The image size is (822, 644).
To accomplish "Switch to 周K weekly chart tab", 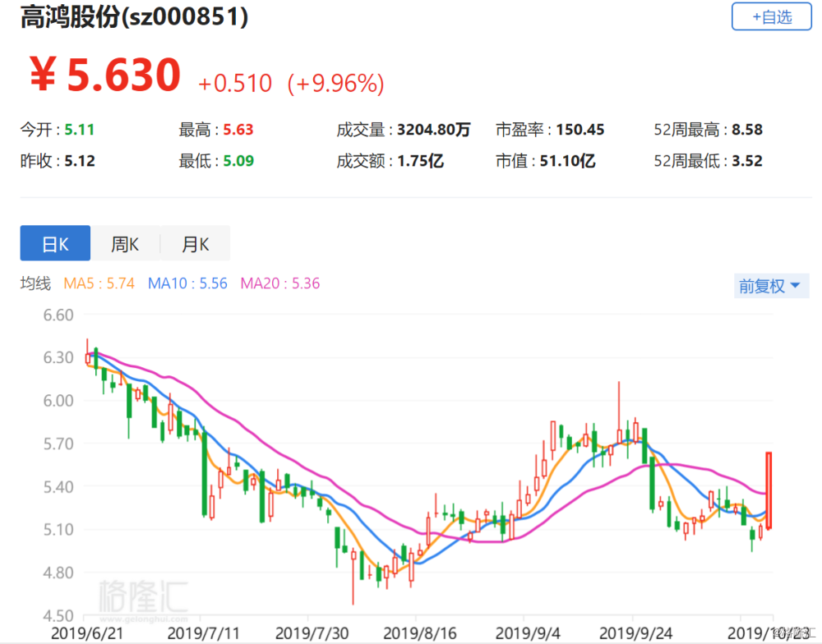I will [125, 243].
